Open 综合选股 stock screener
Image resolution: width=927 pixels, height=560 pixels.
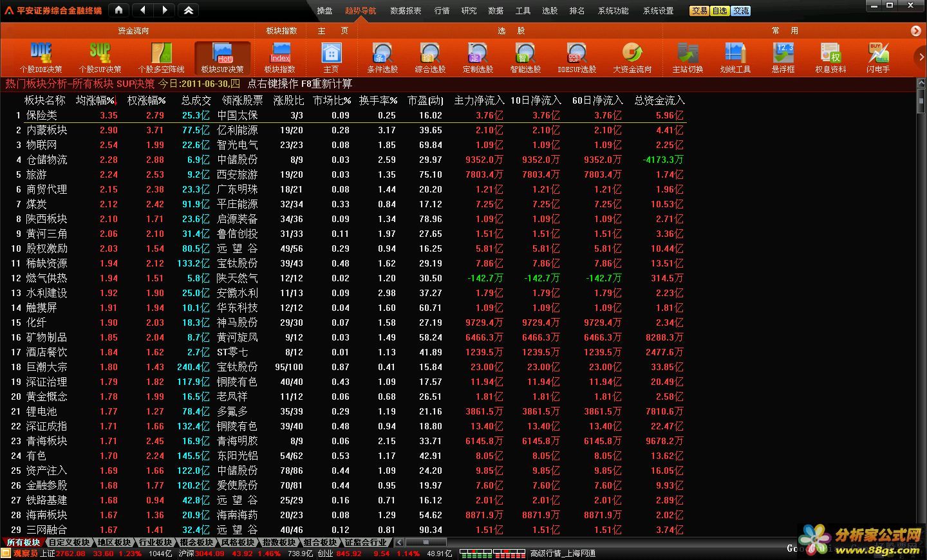coord(430,57)
